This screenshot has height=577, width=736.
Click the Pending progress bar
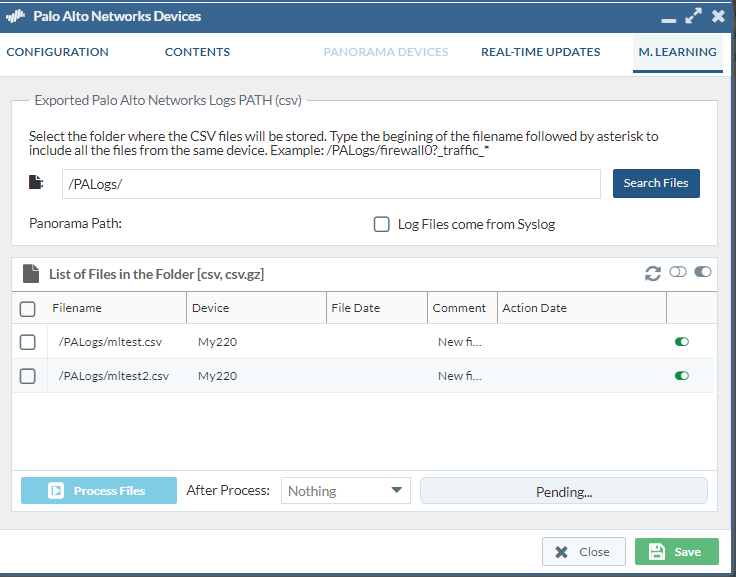point(563,491)
